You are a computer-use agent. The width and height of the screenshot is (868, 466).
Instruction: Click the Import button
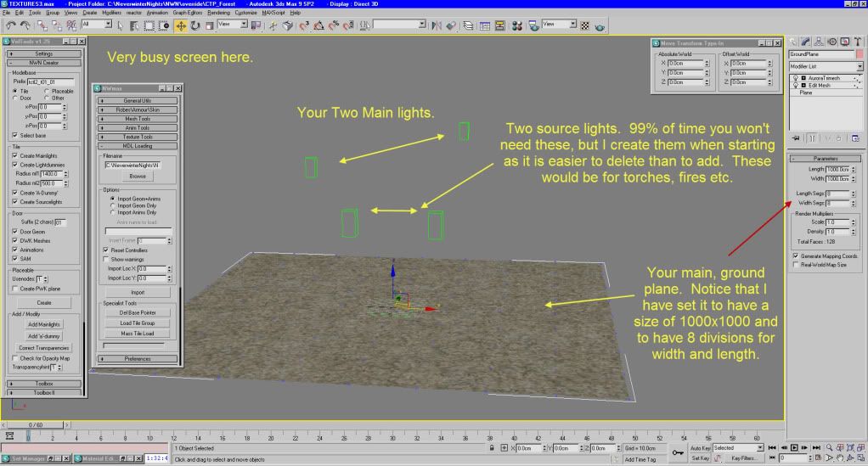pos(138,292)
